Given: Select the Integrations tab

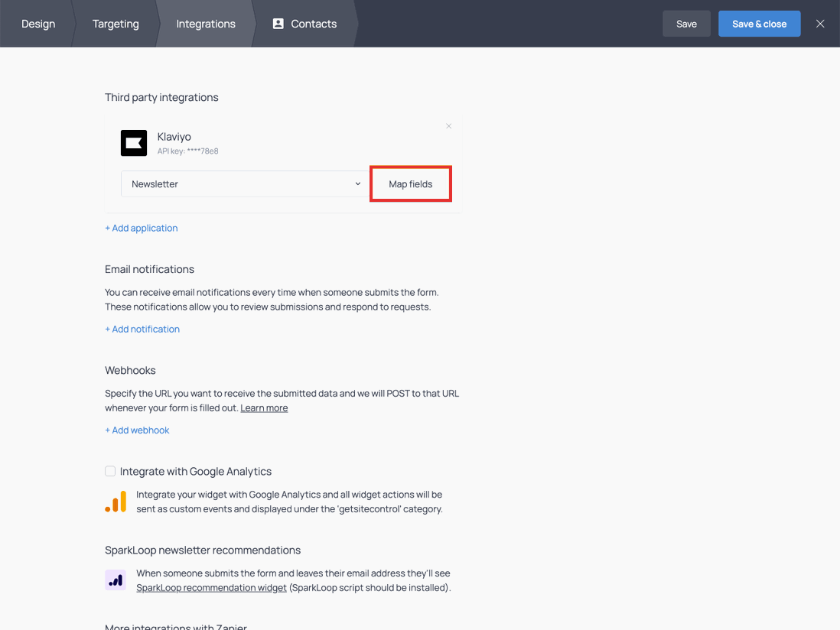Looking at the screenshot, I should (205, 24).
